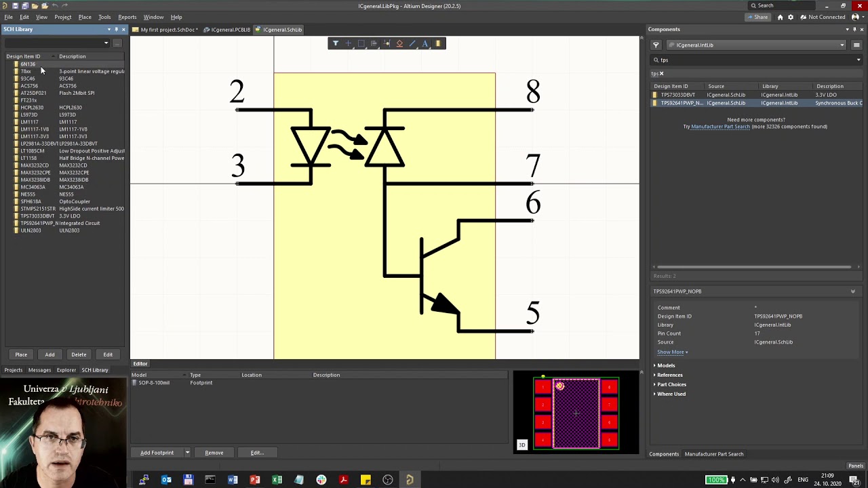This screenshot has height=488, width=868.
Task: Click the Save icon in title bar
Action: pyautogui.click(x=15, y=5)
